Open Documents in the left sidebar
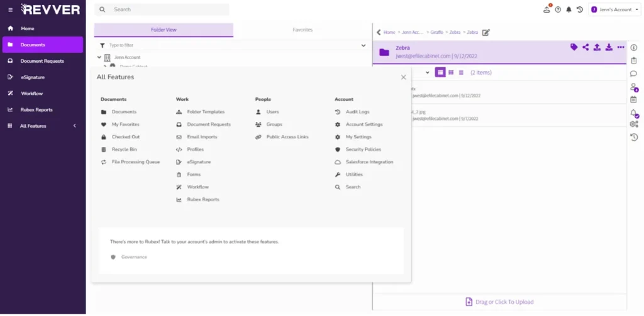The width and height of the screenshot is (644, 316). coord(43,45)
